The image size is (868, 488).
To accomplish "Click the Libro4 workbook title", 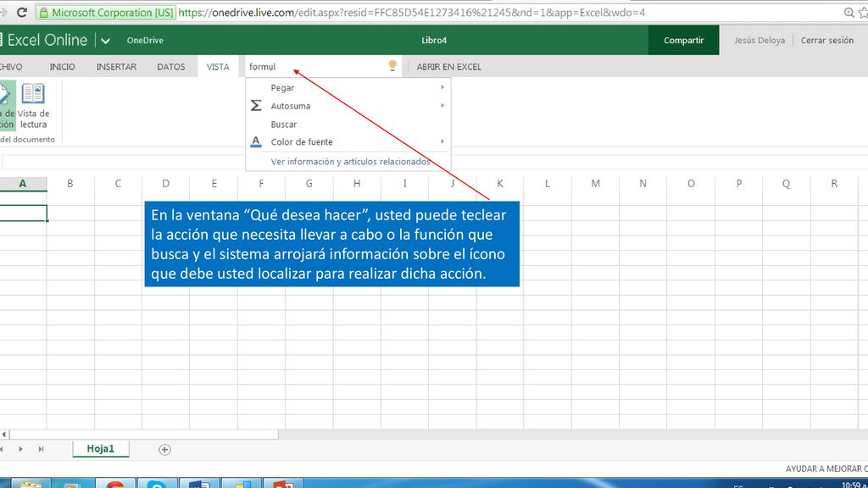I will click(x=434, y=40).
